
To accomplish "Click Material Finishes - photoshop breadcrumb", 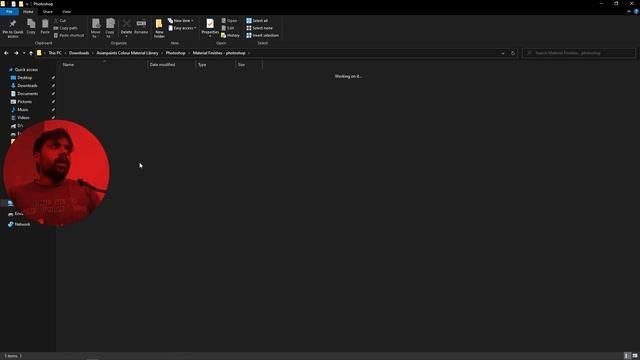I will coord(219,53).
